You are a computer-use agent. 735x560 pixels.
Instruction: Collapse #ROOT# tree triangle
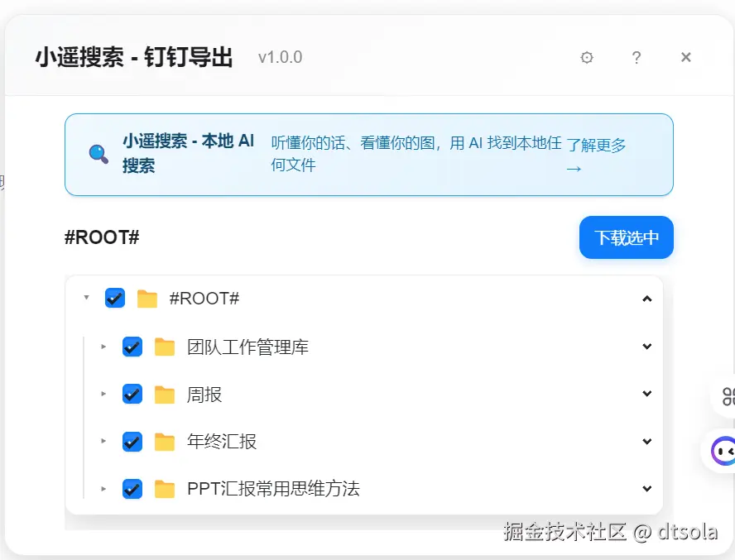(x=86, y=298)
